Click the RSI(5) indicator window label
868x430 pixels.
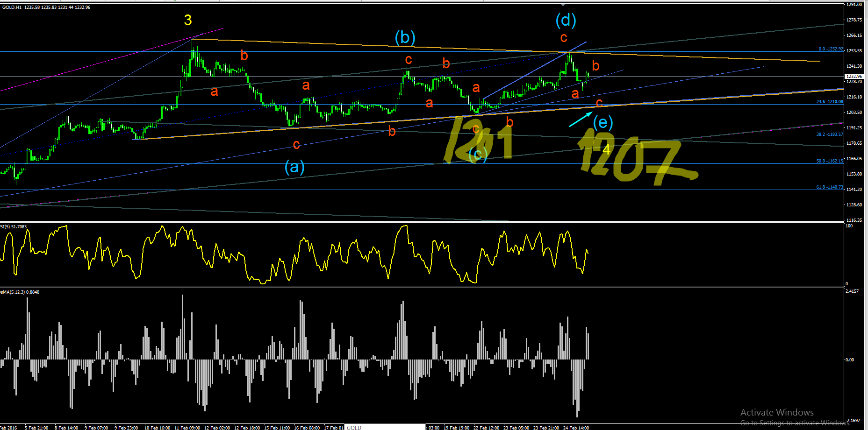(x=14, y=227)
